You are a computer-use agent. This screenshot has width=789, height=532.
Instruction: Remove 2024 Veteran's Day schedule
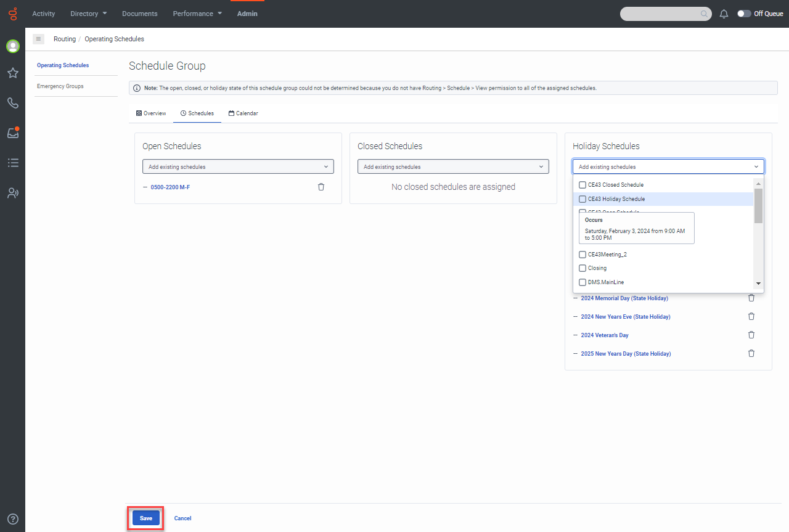pyautogui.click(x=751, y=335)
